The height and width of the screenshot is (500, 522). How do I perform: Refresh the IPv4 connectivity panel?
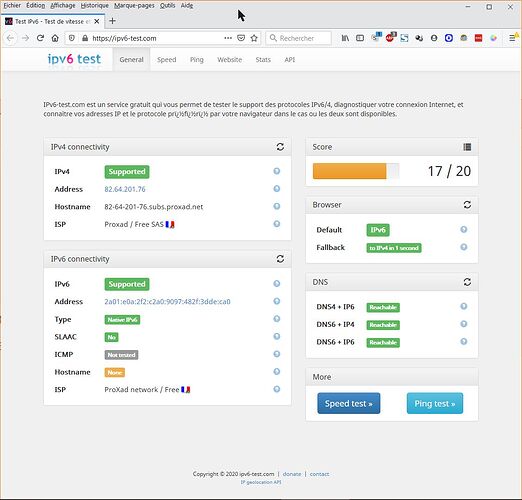[x=280, y=147]
